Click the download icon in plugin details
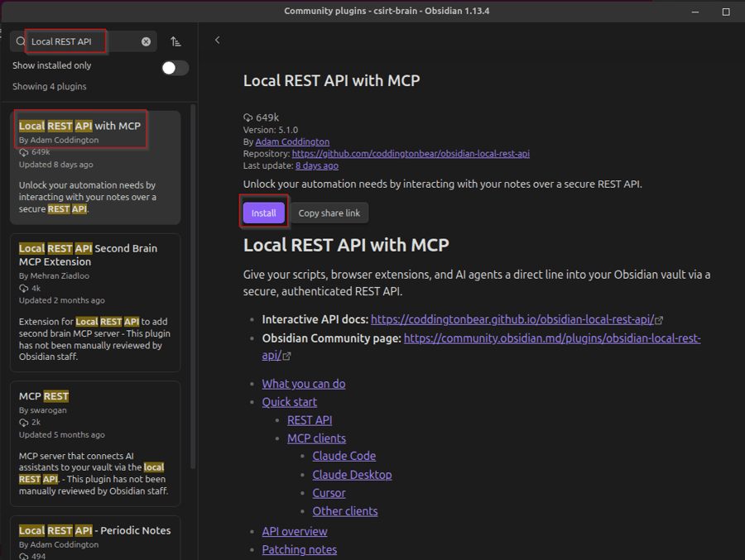Image resolution: width=745 pixels, height=560 pixels. coord(248,117)
